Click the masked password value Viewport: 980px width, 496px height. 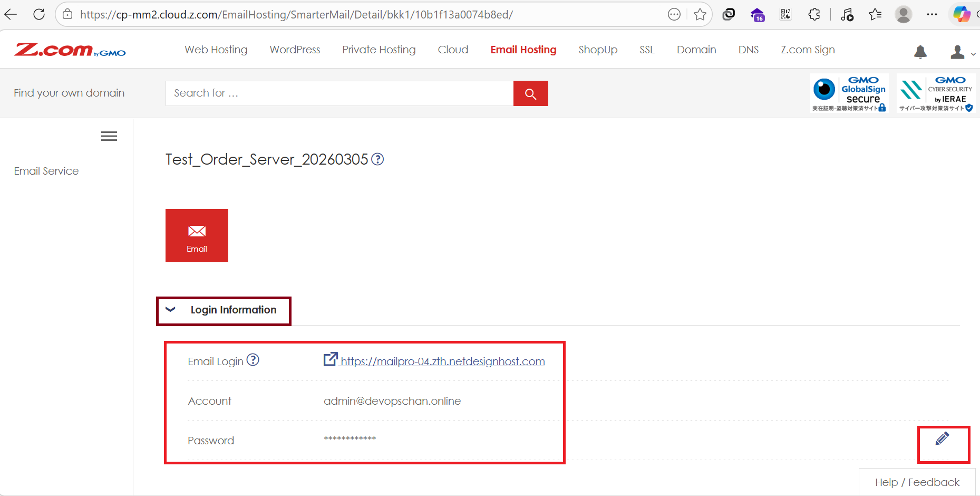coord(350,439)
